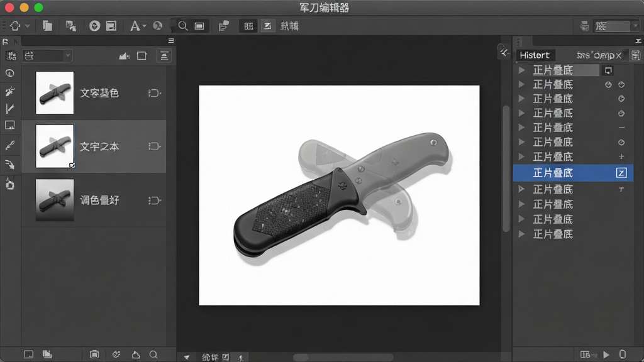Click the stacked pages copy icon in toolbar
This screenshot has height=362, width=644.
coord(48,26)
